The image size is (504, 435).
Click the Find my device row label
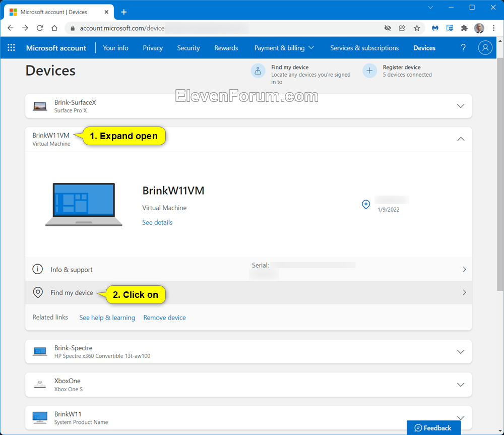72,292
